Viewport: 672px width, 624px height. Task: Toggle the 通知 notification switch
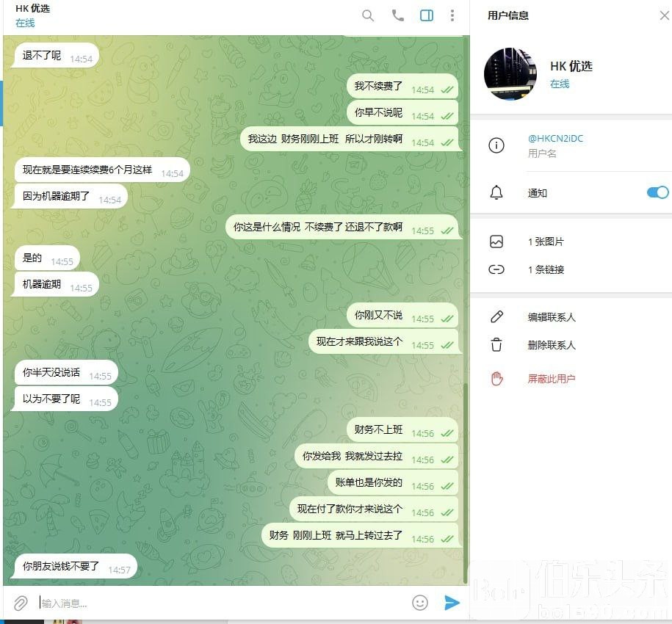(657, 192)
